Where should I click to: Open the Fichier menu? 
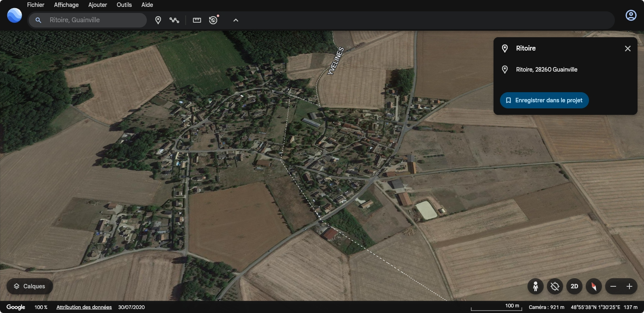pos(36,5)
